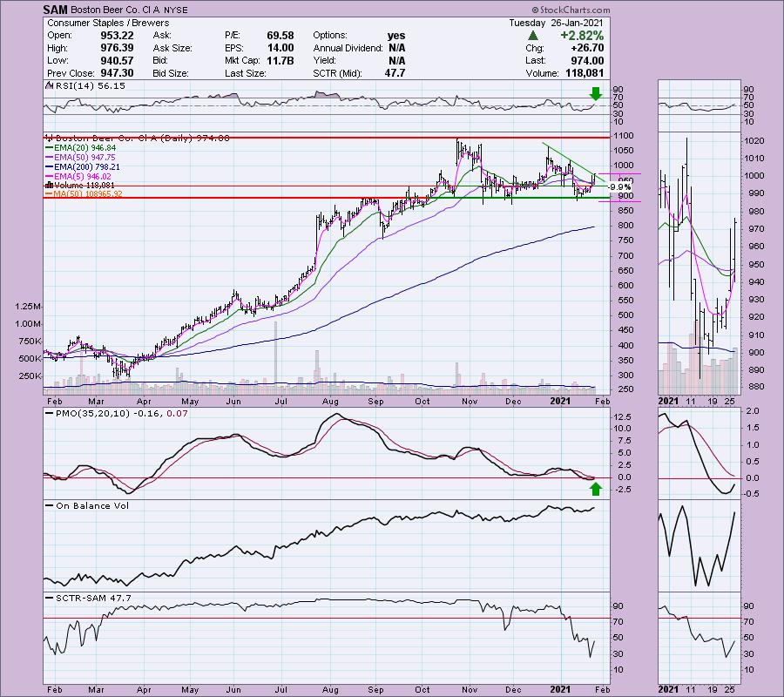
Task: Click the +2.82% percent change
Action: tap(582, 36)
